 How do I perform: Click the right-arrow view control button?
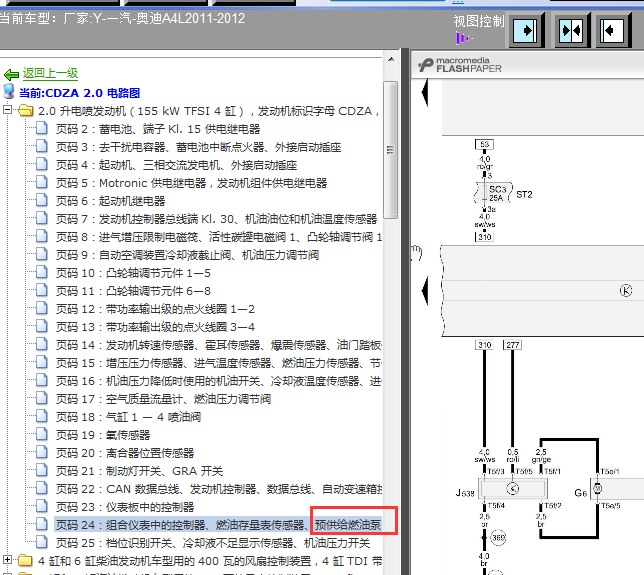coord(527,30)
